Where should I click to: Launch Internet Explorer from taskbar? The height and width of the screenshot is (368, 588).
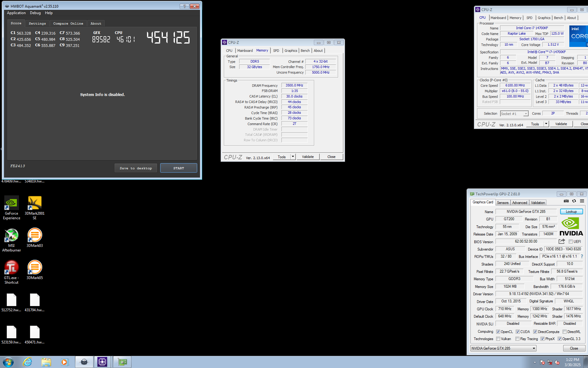(x=28, y=362)
